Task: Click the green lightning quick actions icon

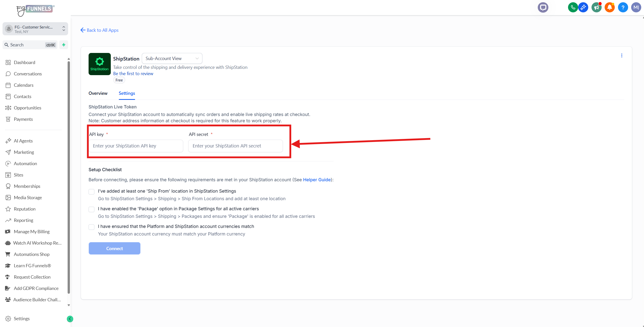Action: (64, 45)
